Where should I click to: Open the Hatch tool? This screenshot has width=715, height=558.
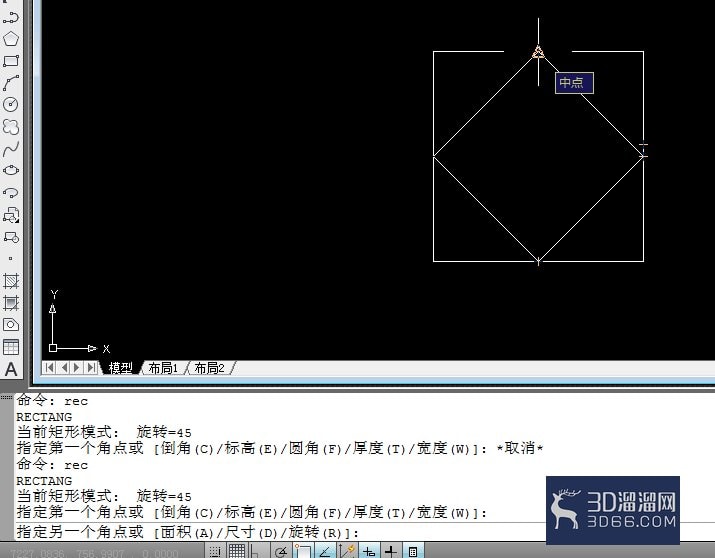coord(11,281)
